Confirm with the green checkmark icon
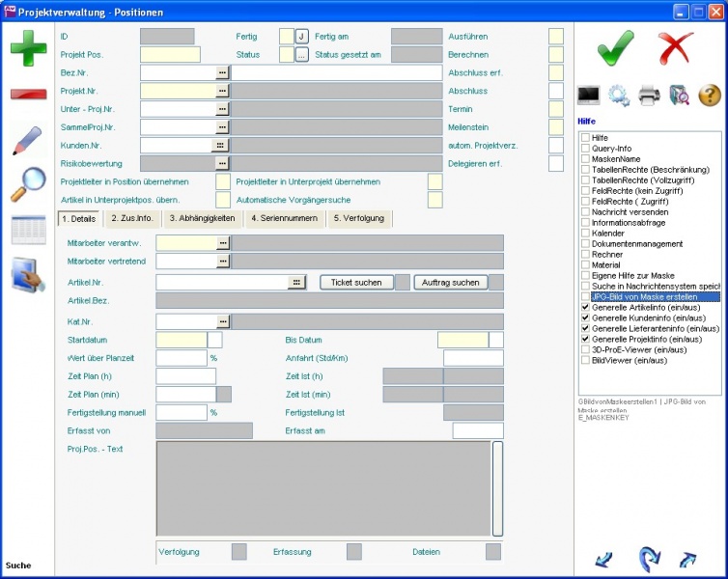 click(615, 47)
